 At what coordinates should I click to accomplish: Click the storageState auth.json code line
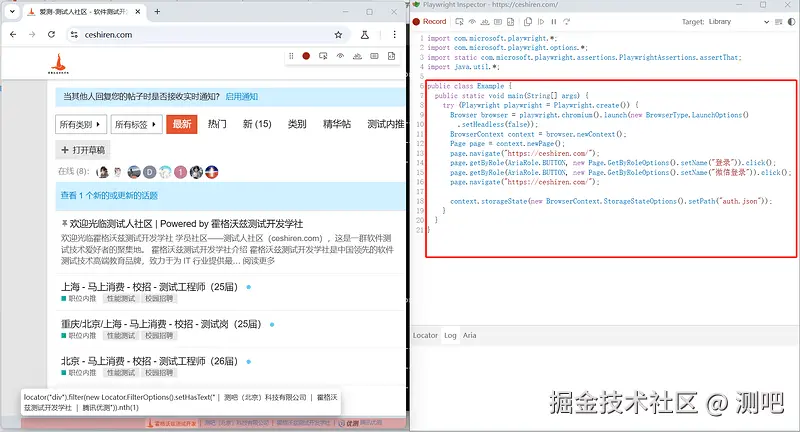tap(611, 201)
